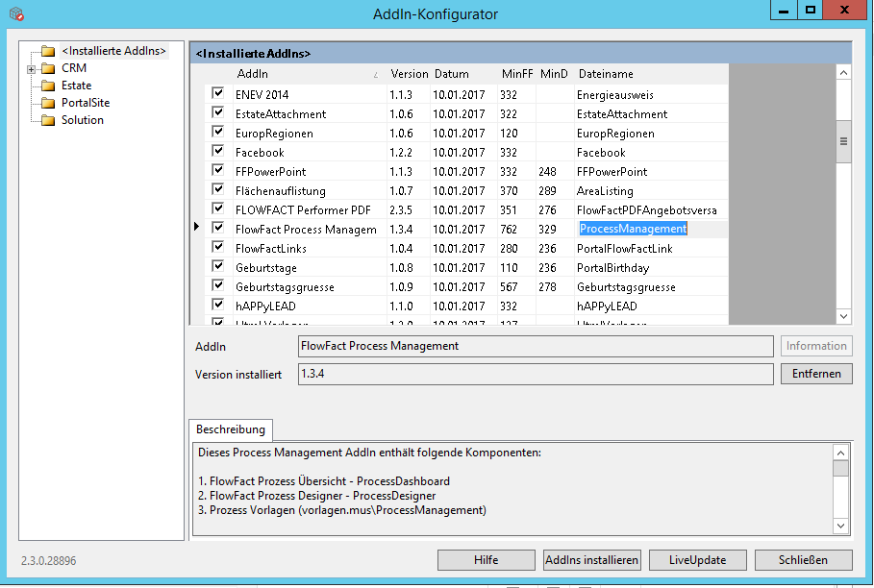
Task: Click the Solution folder icon
Action: [x=48, y=120]
